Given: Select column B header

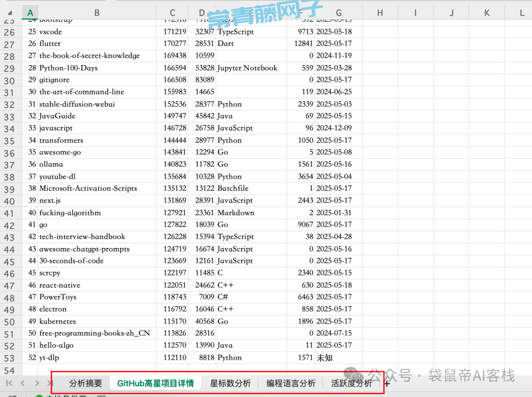Looking at the screenshot, I should (97, 13).
